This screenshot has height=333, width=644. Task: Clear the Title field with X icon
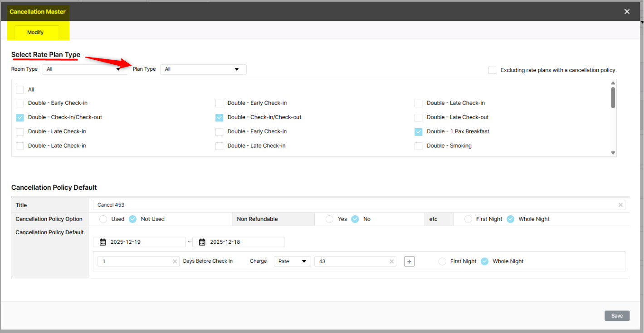point(620,205)
